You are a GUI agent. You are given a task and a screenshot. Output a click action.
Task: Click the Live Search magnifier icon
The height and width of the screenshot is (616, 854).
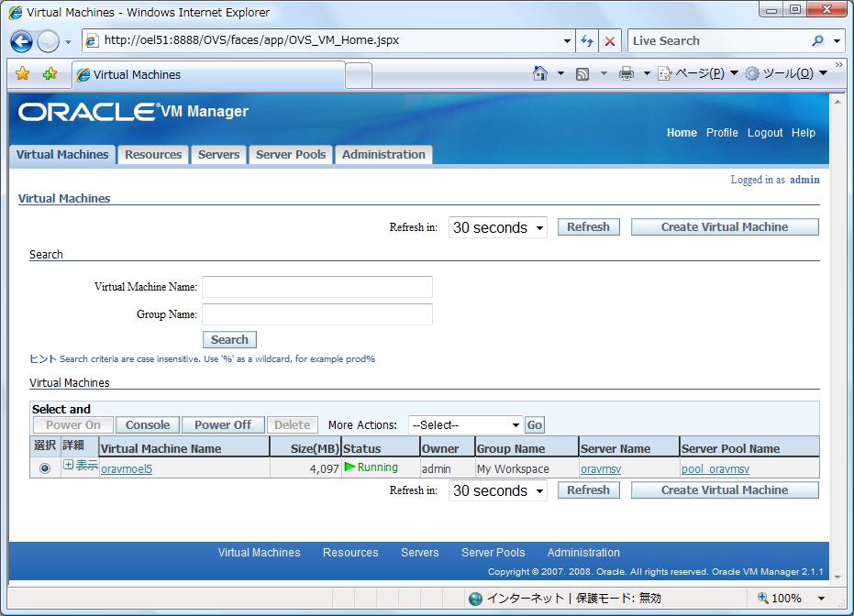pos(817,41)
